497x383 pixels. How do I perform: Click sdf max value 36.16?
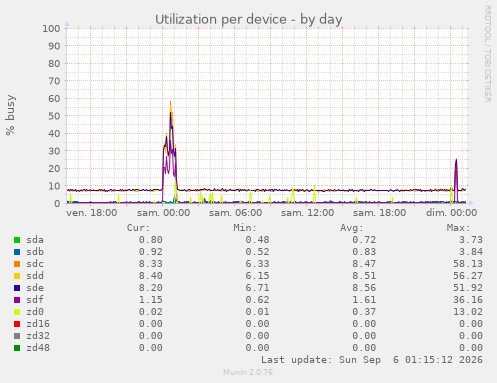[468, 300]
